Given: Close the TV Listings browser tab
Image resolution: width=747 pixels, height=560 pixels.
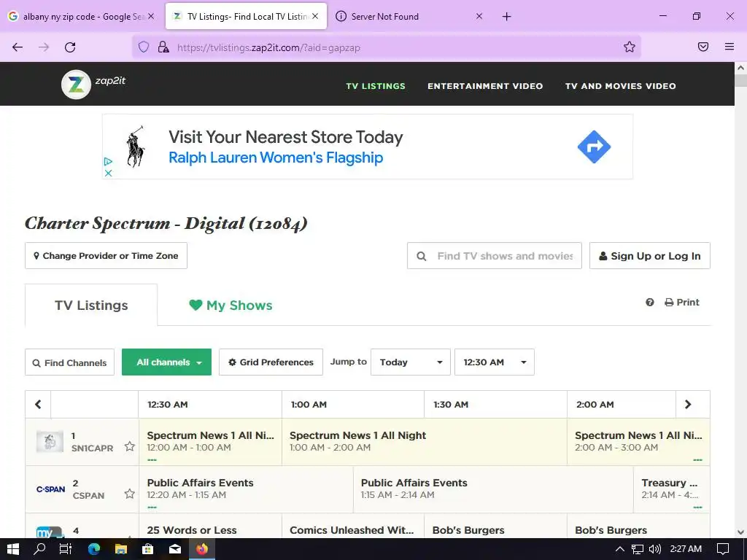Looking at the screenshot, I should tap(315, 16).
